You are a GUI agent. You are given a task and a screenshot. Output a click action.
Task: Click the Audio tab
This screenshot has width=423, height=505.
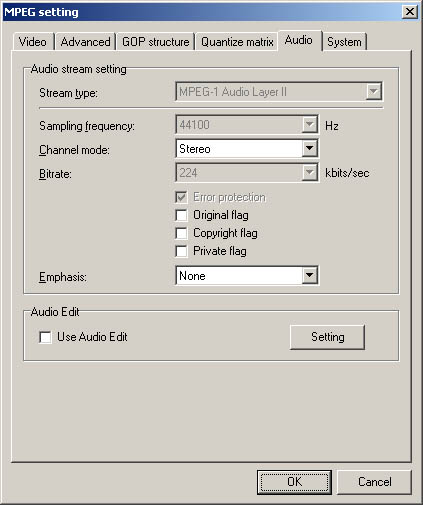point(299,40)
